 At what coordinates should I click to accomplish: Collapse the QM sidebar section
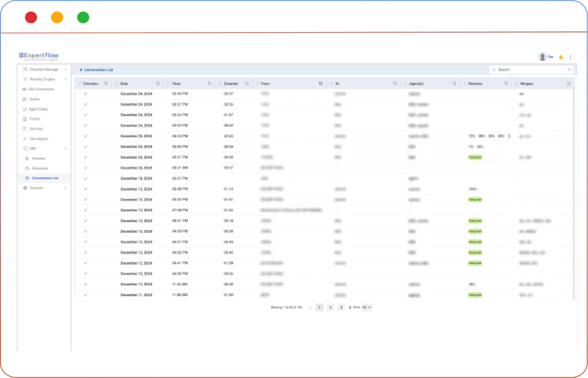pos(65,149)
